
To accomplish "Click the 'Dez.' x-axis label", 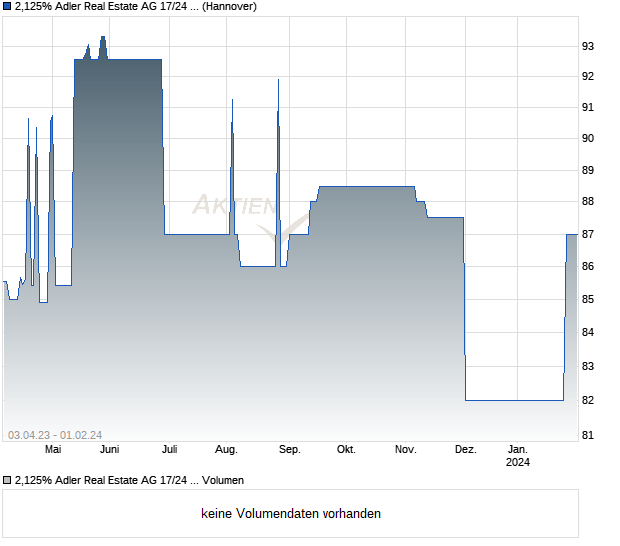I will point(466,449).
